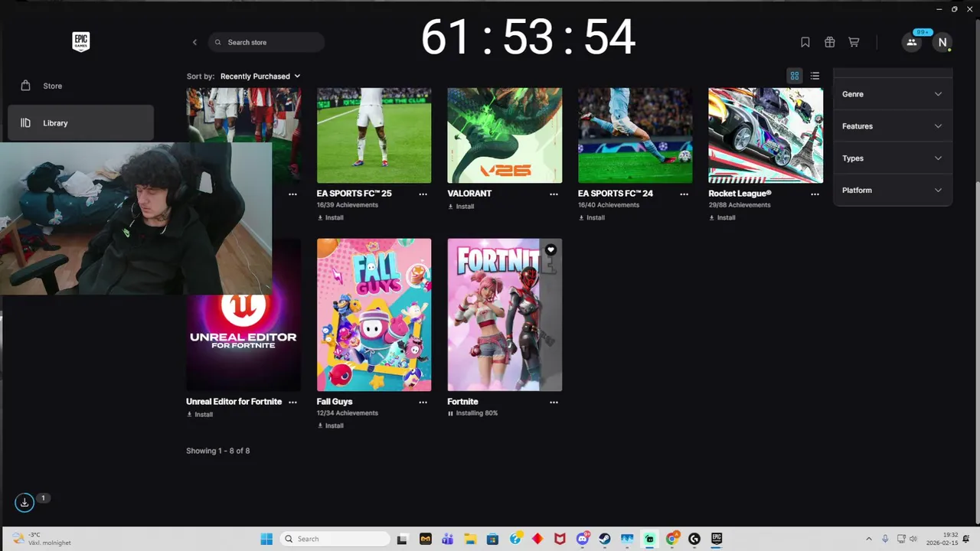The width and height of the screenshot is (980, 551).
Task: Click 16/39 Achievements under FC 25
Action: [x=348, y=205]
